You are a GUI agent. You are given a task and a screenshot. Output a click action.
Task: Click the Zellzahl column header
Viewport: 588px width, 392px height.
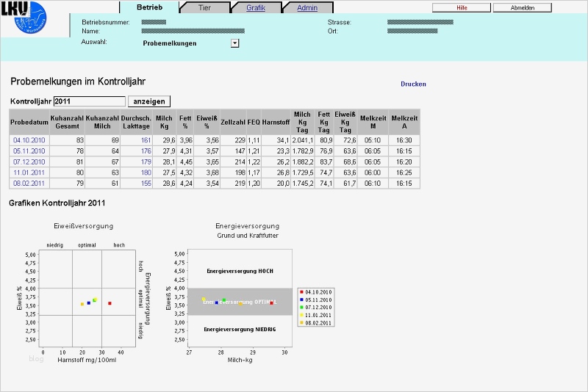233,123
